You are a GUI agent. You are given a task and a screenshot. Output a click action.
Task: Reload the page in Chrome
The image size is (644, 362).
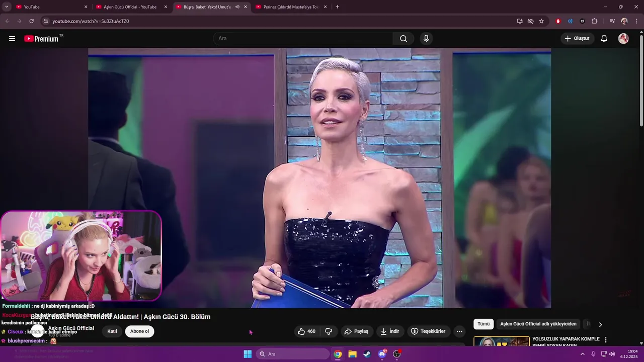pos(31,21)
